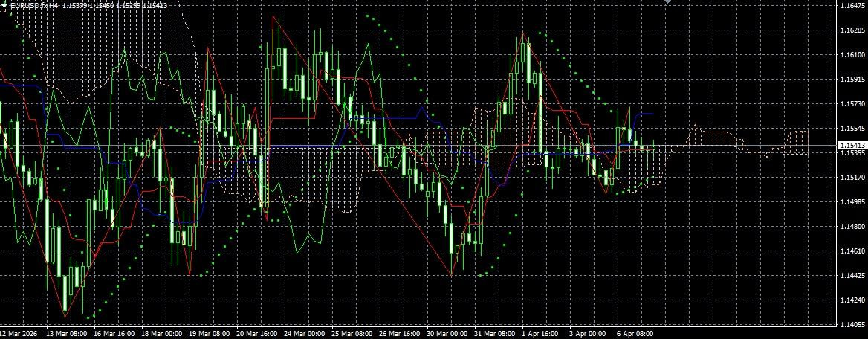Click price scale value 1.16100

(852, 54)
